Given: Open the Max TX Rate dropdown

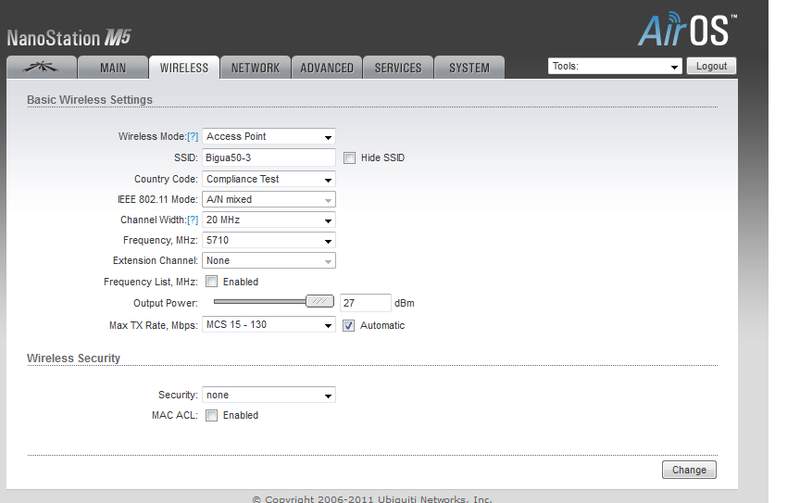Looking at the screenshot, I should click(x=269, y=324).
